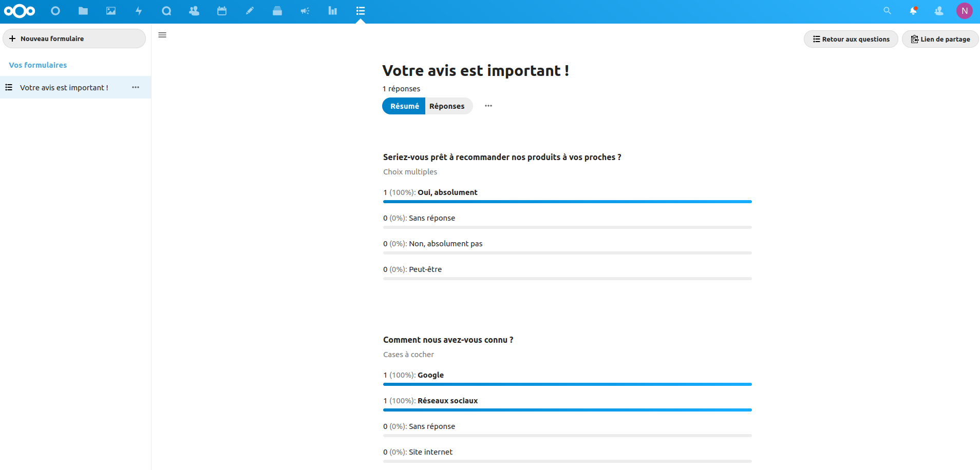This screenshot has width=980, height=470.
Task: Open the Deck app icon
Action: [277, 11]
